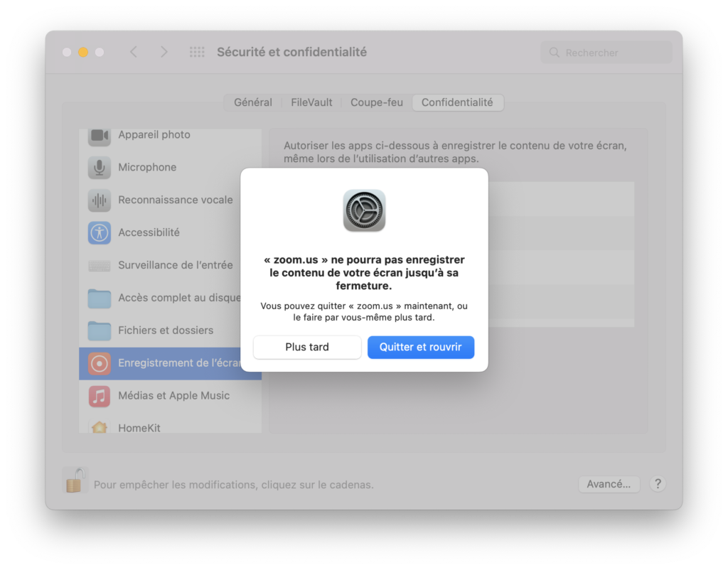The image size is (728, 570).
Task: Click the Fichiers et dossiers label
Action: [x=166, y=330]
